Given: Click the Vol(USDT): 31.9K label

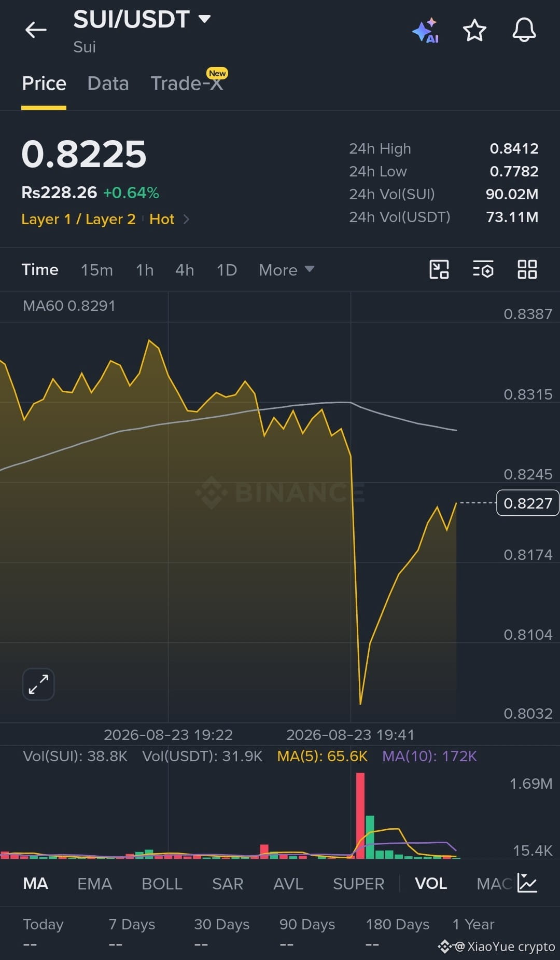Looking at the screenshot, I should click(x=202, y=756).
